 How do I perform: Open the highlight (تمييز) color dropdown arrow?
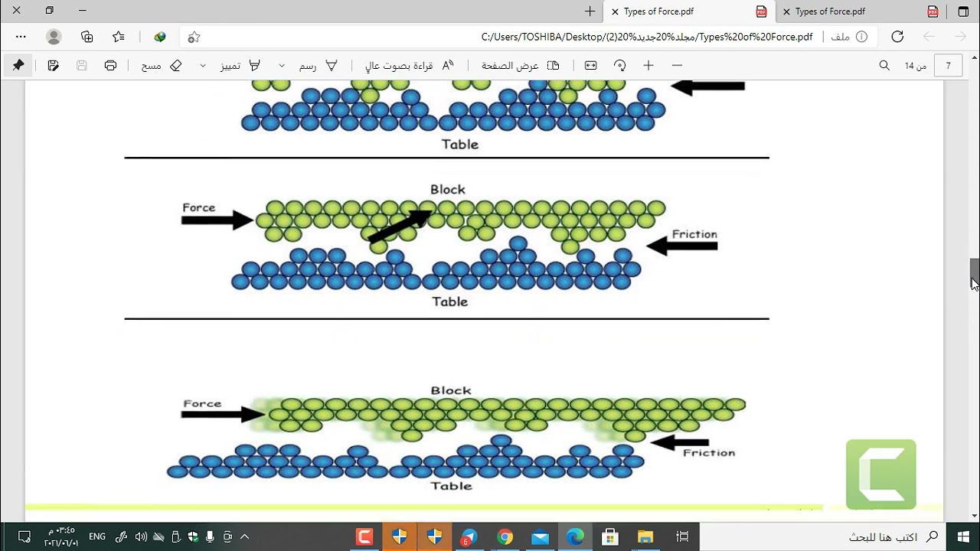(x=203, y=66)
